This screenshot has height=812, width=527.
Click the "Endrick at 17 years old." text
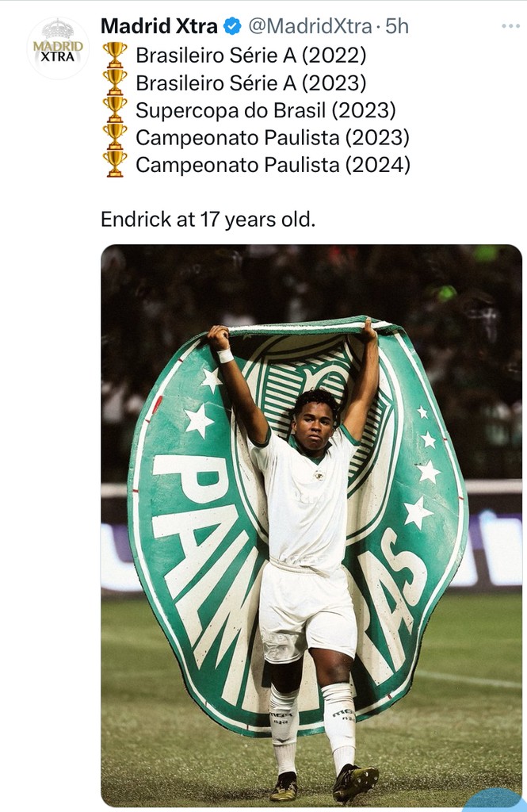coord(208,219)
